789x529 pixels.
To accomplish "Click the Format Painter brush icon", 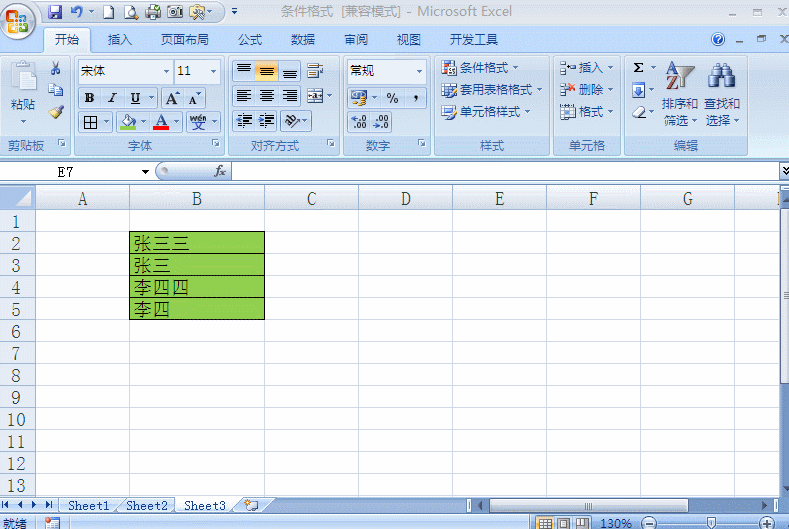I will click(x=56, y=112).
